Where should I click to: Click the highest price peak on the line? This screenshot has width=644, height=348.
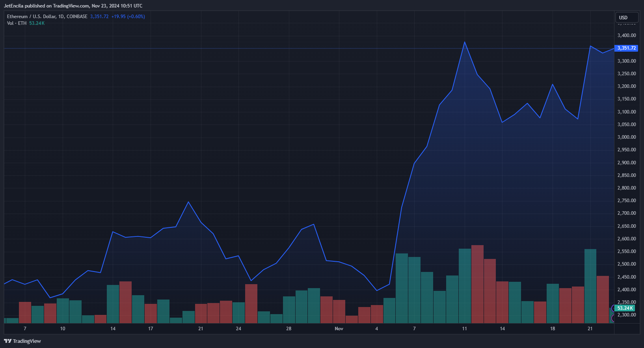coord(465,42)
